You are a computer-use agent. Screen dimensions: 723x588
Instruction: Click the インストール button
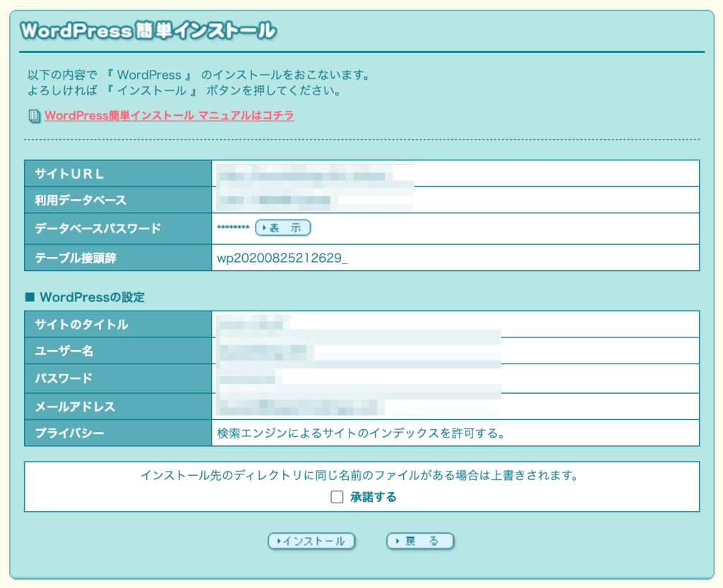coord(311,541)
